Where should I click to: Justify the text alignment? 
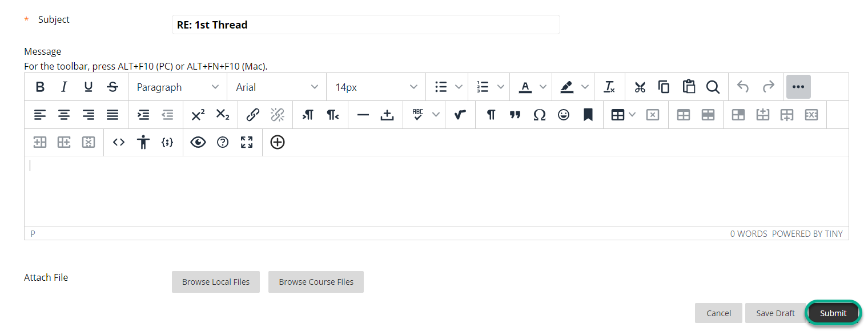112,115
